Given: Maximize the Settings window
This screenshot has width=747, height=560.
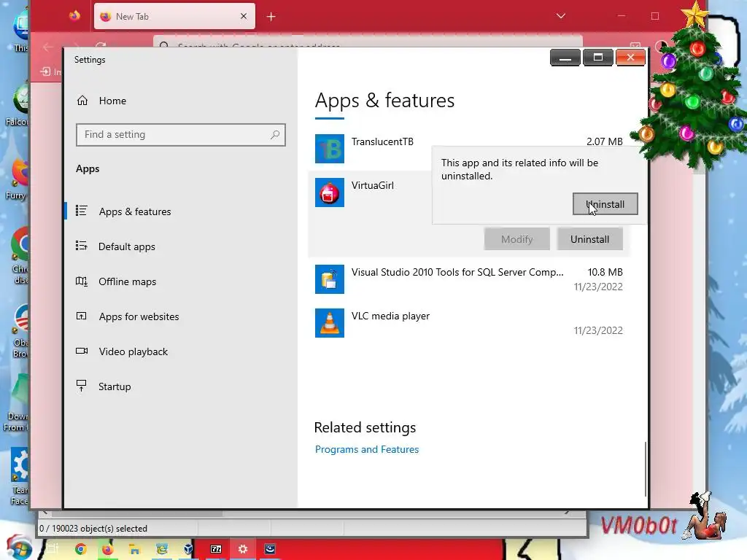Looking at the screenshot, I should (598, 58).
